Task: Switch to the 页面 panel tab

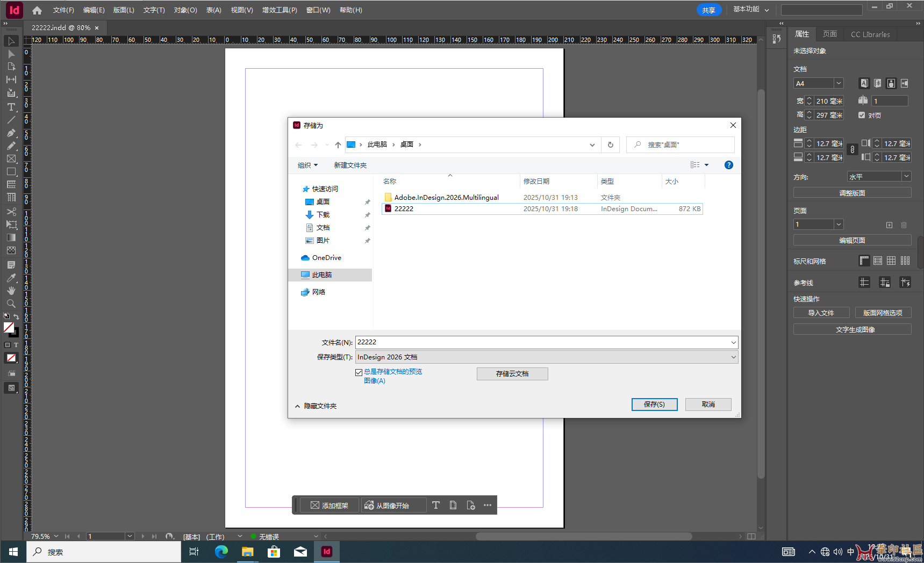Action: [829, 34]
